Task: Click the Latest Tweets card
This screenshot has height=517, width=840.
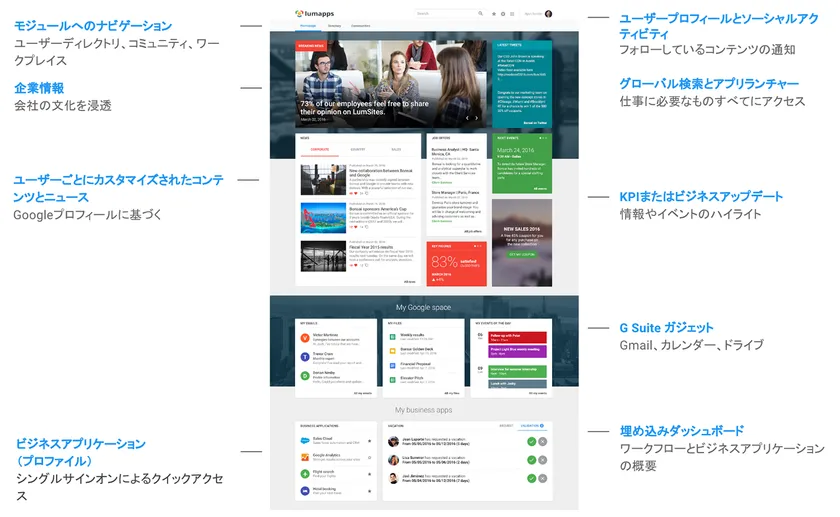Action: pos(522,84)
